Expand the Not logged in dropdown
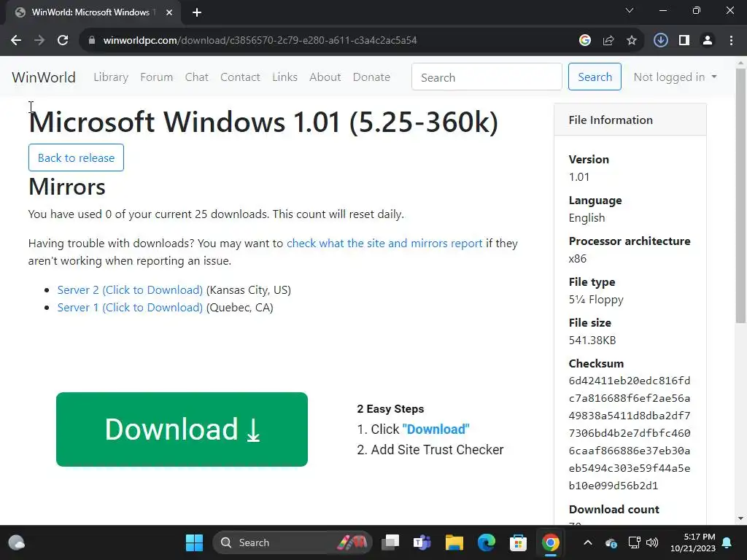The width and height of the screenshot is (747, 560). 675,77
